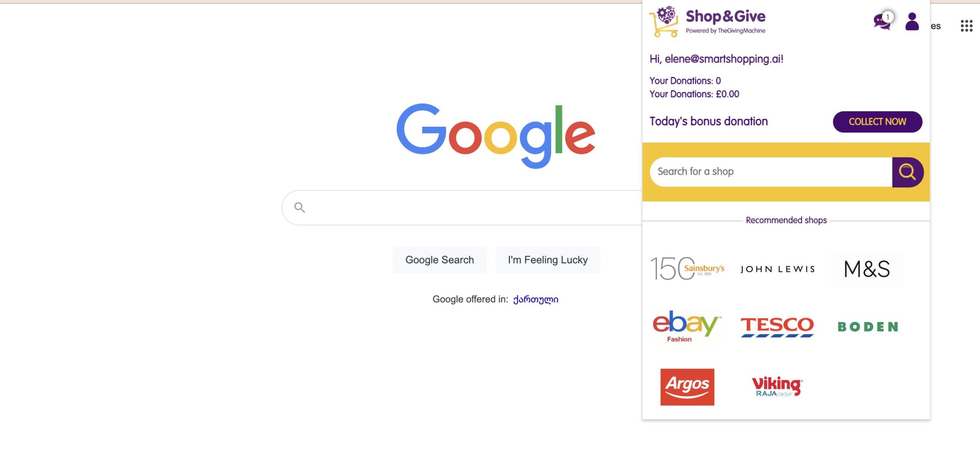
Task: Select the Argos shop logo
Action: [687, 387]
